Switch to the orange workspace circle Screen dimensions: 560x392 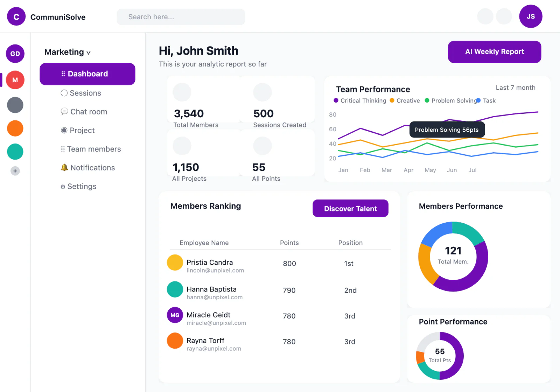click(x=15, y=128)
